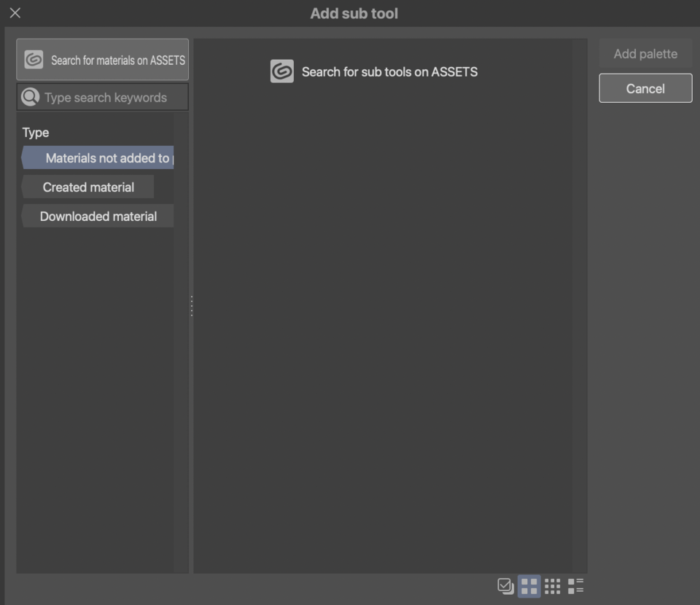Select Materials not added to palette filter

[x=97, y=158]
